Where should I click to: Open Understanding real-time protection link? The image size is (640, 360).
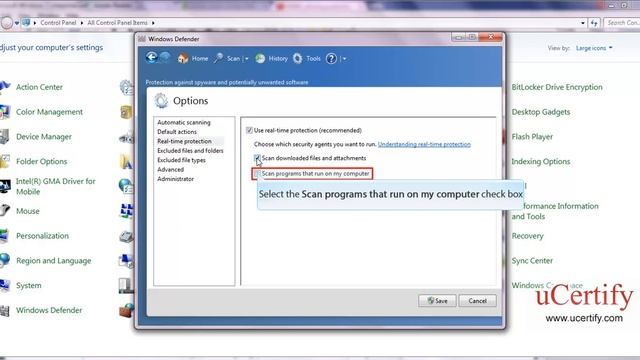[424, 144]
